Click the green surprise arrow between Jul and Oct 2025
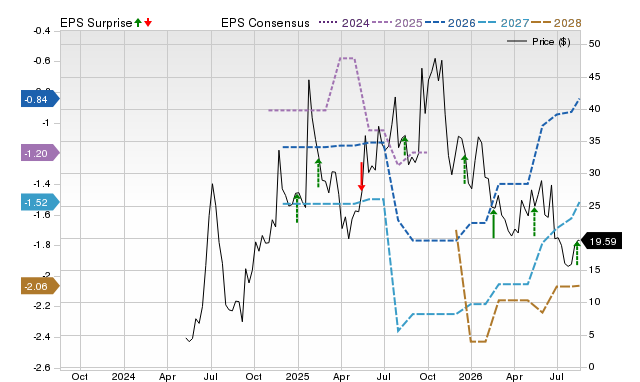This screenshot has width=640, height=382. pyautogui.click(x=405, y=146)
